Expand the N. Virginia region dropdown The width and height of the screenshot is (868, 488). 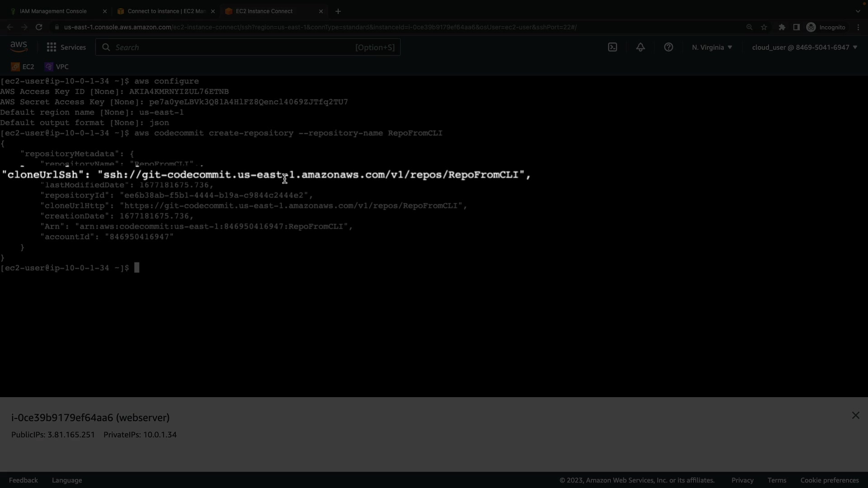[x=712, y=47]
